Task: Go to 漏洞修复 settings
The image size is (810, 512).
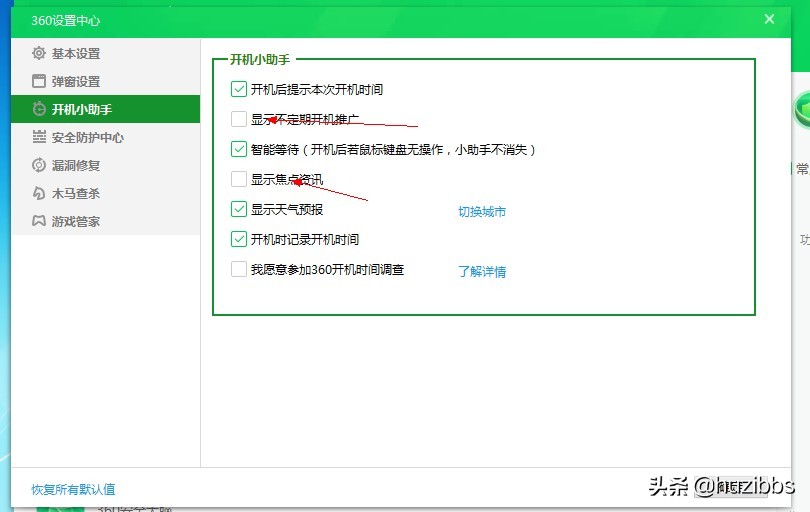Action: coord(105,165)
